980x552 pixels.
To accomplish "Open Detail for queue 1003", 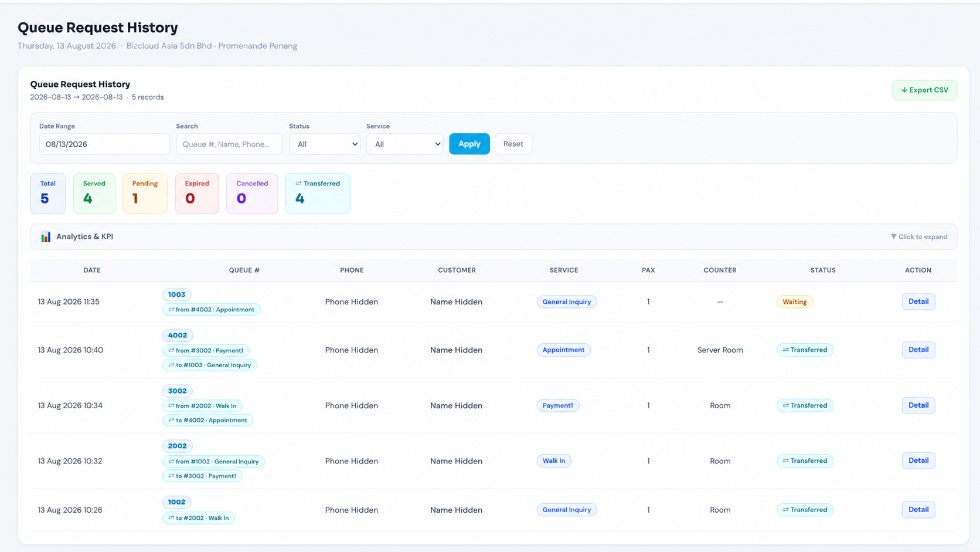I will point(918,302).
